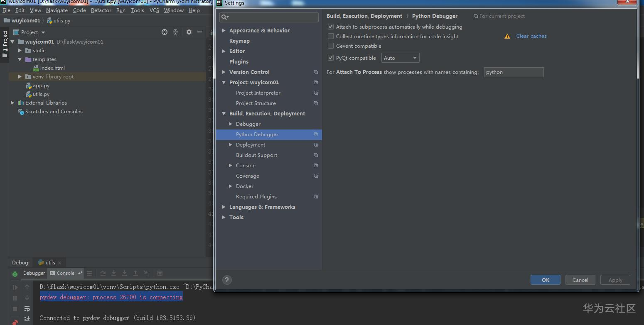Click the Locate/Scroll from Source target icon
The height and width of the screenshot is (325, 644).
[165, 32]
